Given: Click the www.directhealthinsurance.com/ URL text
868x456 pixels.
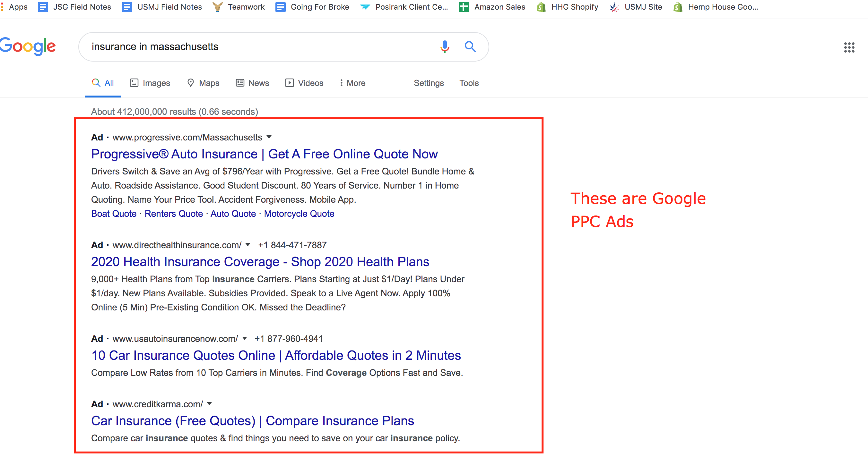Looking at the screenshot, I should (177, 245).
